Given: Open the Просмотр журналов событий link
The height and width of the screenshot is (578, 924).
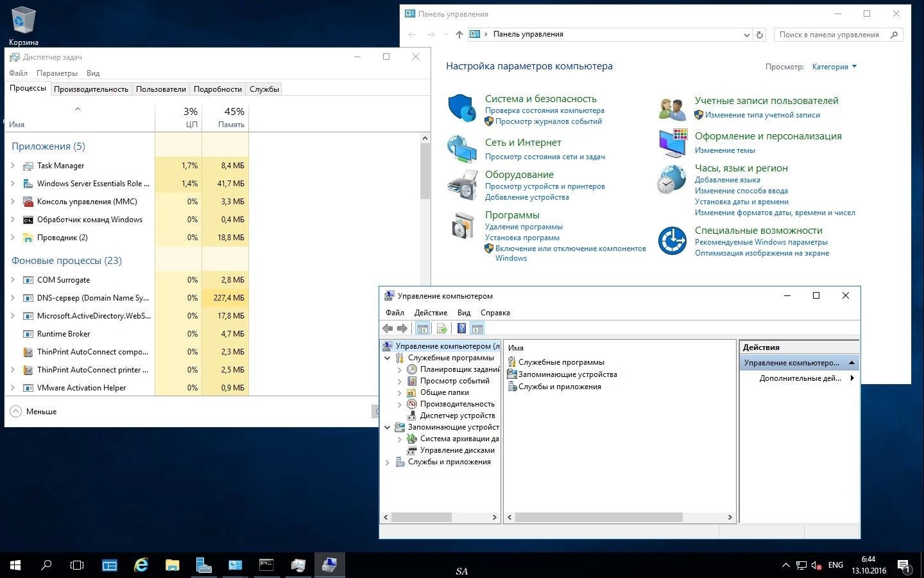Looking at the screenshot, I should pyautogui.click(x=549, y=121).
